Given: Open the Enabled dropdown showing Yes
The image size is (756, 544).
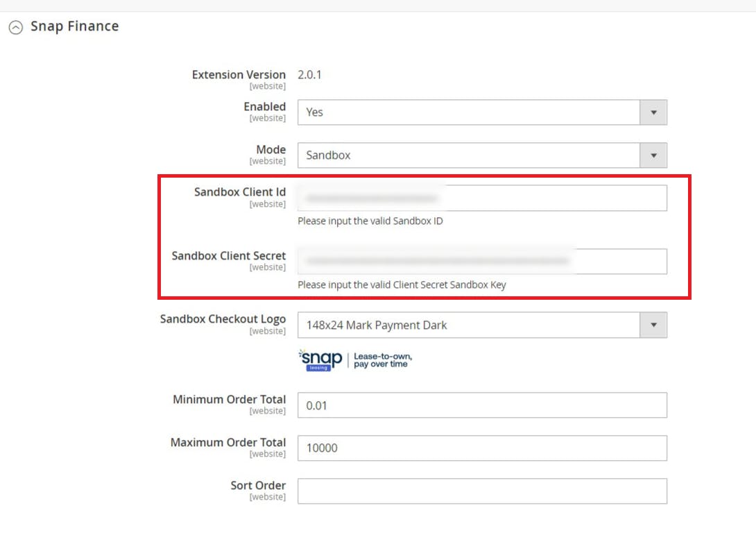Looking at the screenshot, I should [482, 112].
